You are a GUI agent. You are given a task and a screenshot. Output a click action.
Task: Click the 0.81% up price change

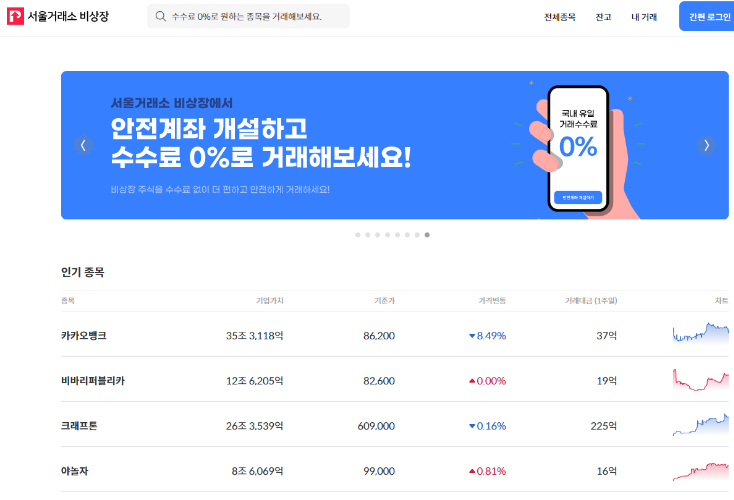[487, 471]
